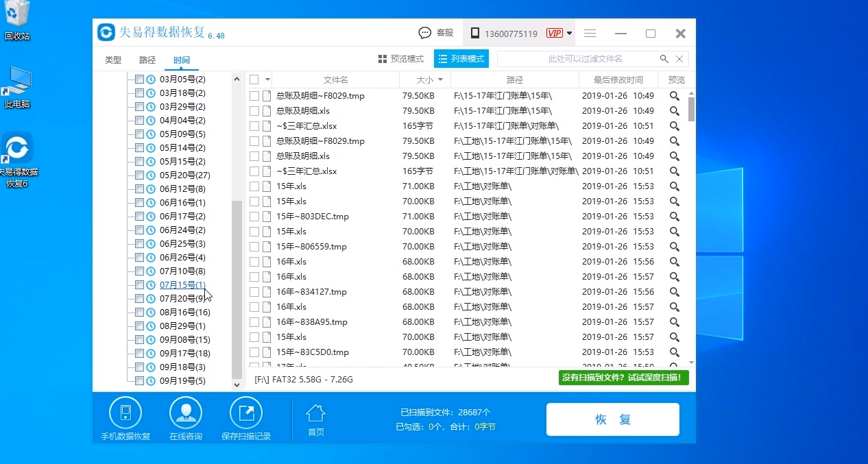Viewport: 868px width, 464px height.
Task: Click the search magnifier in filter box
Action: (664, 59)
